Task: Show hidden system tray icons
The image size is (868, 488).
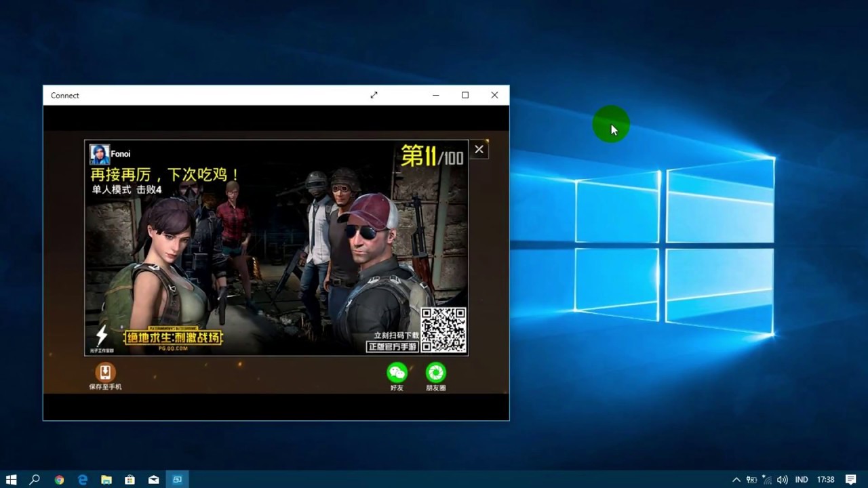Action: [x=736, y=479]
